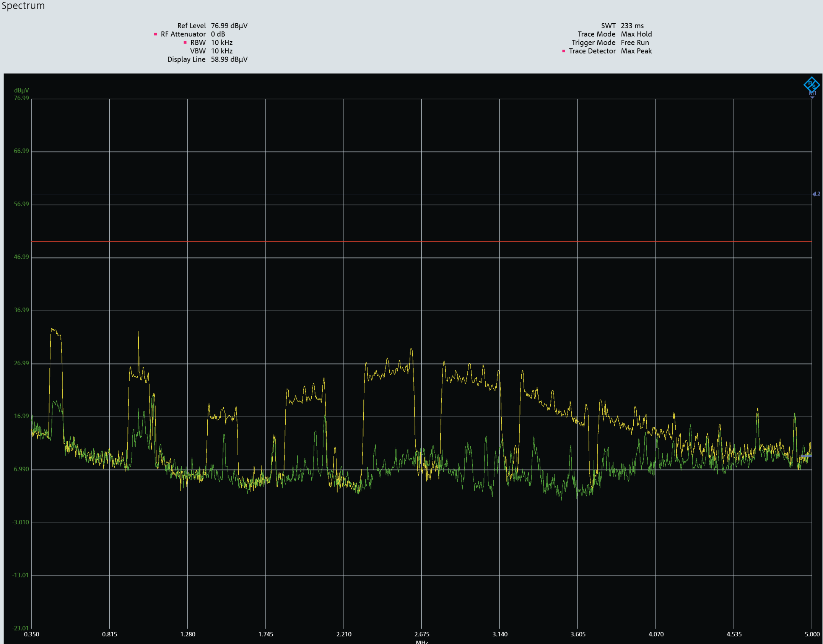The image size is (823, 644).
Task: Click the Trace Mode label
Action: pyautogui.click(x=597, y=34)
